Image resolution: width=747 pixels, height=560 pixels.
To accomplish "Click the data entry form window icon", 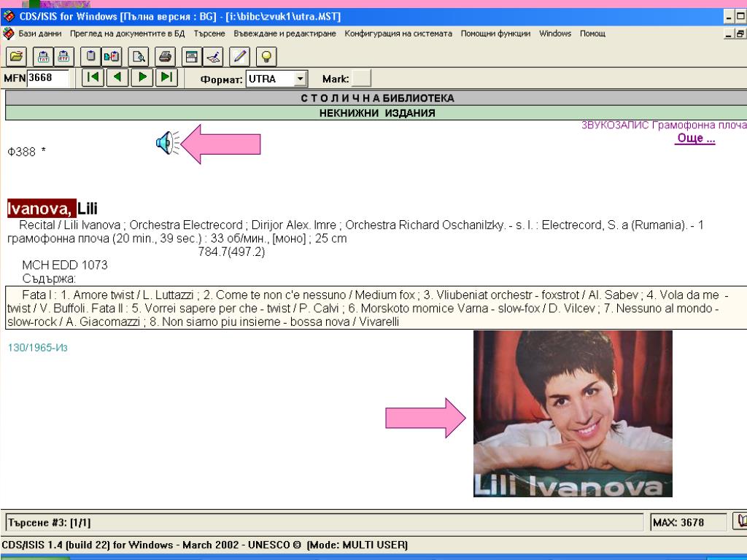I will [x=192, y=57].
